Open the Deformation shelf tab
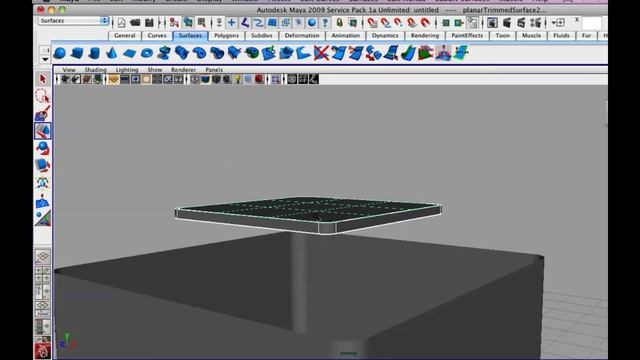The height and width of the screenshot is (360, 640). [302, 36]
